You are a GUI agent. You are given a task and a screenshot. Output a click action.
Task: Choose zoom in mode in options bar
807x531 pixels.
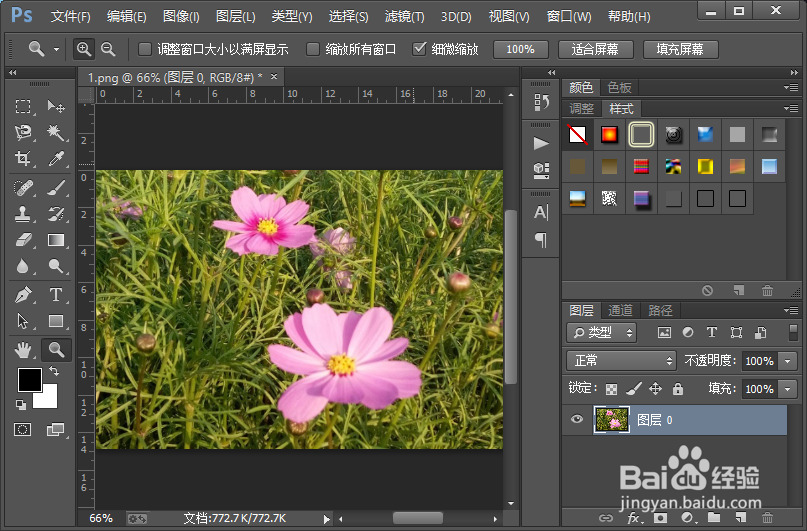83,49
